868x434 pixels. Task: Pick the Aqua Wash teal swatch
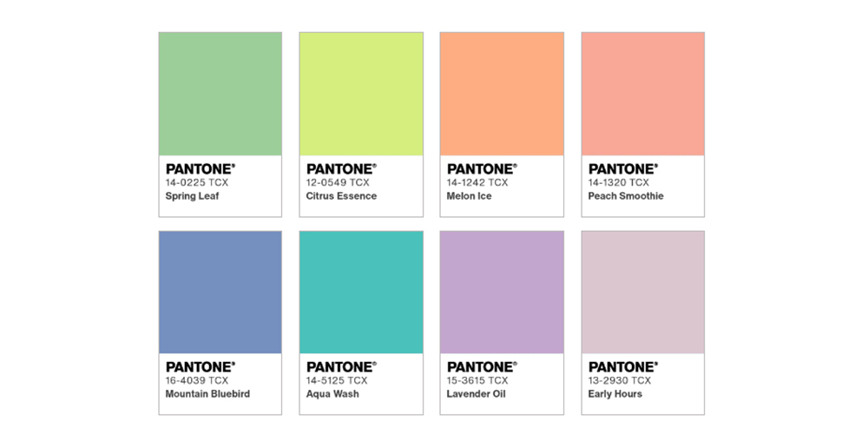pyautogui.click(x=361, y=293)
